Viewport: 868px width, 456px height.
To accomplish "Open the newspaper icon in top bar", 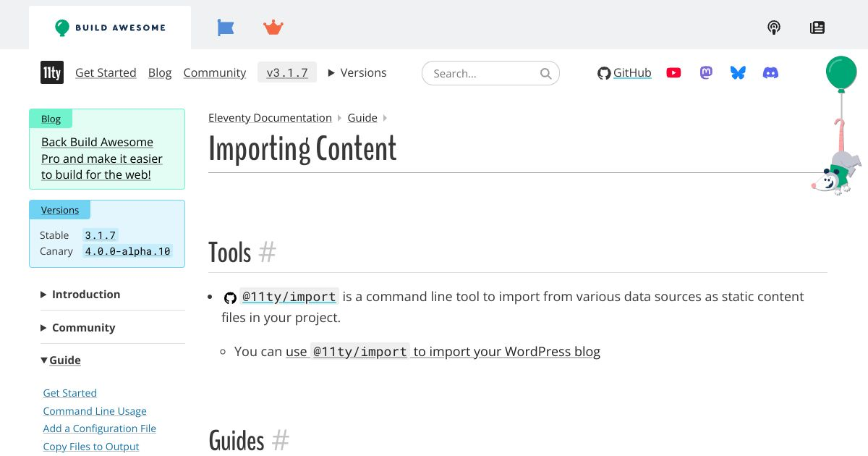I will pos(817,28).
